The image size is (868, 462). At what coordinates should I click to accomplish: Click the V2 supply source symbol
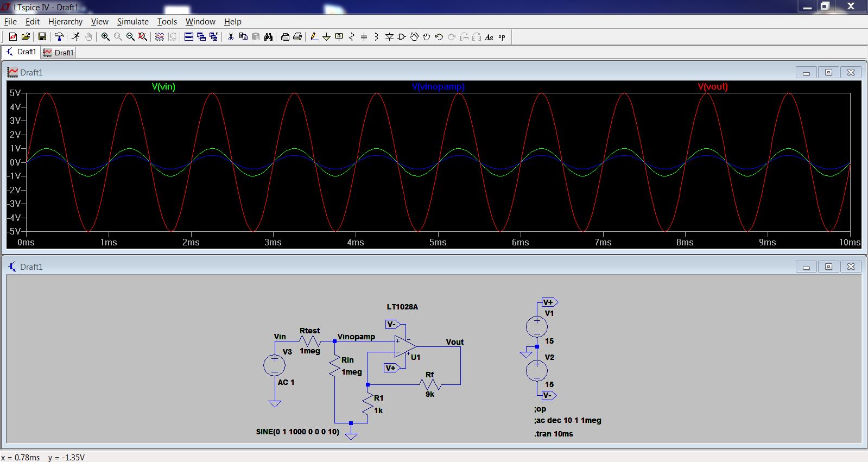tap(537, 371)
